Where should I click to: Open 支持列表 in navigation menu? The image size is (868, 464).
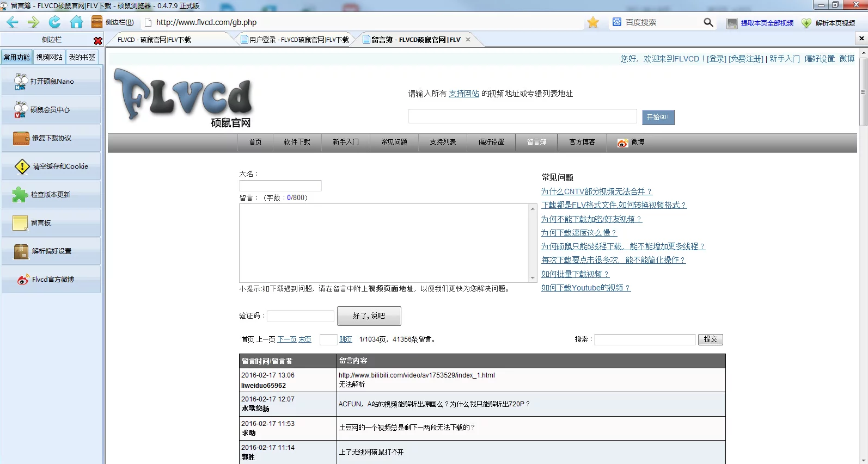443,142
